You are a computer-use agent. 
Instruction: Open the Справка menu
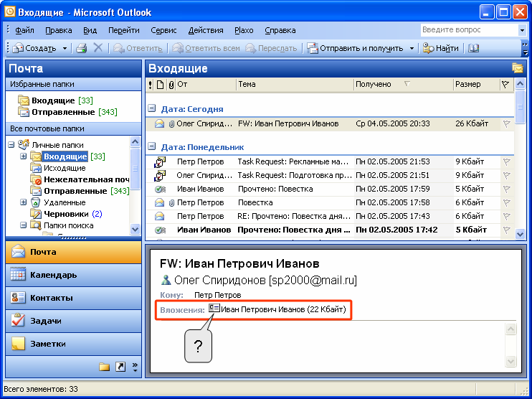click(x=280, y=30)
